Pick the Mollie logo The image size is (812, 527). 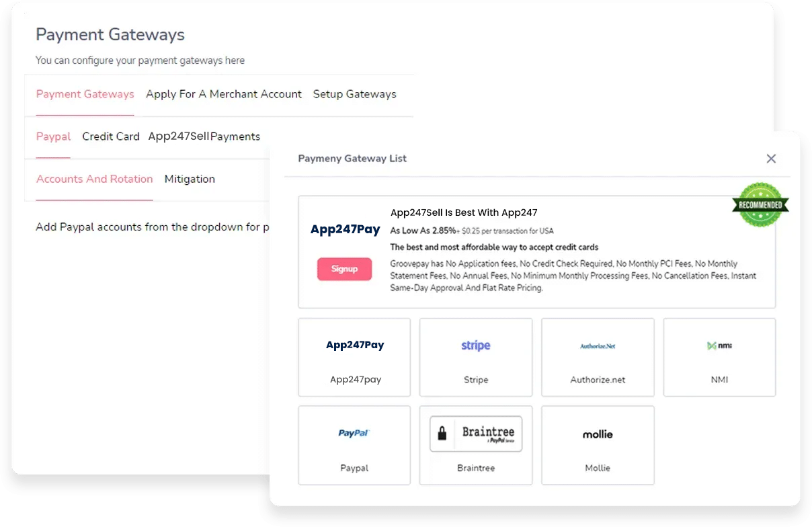[598, 434]
